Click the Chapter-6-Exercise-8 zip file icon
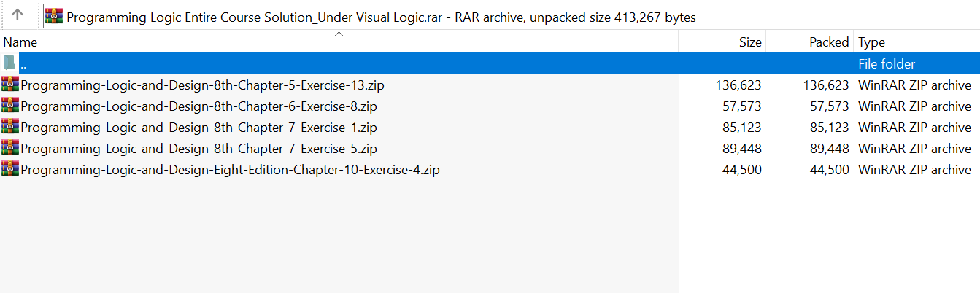 point(10,106)
